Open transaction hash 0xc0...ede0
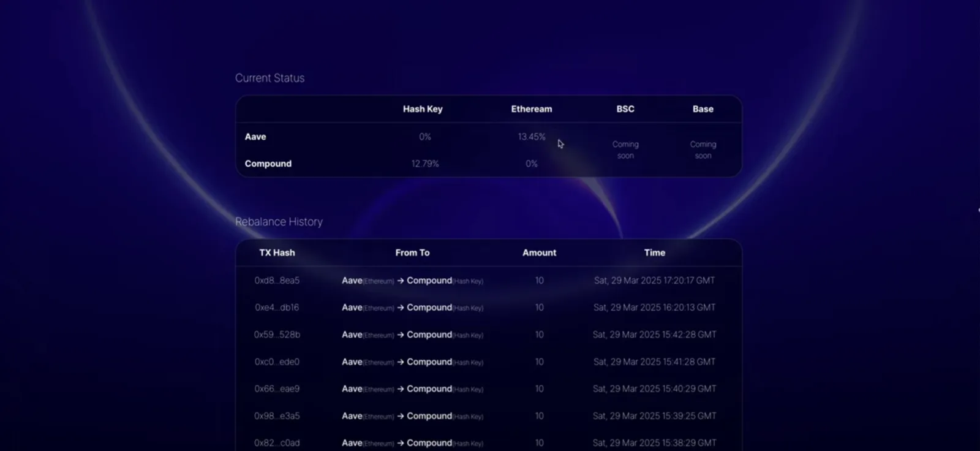This screenshot has height=451, width=980. (277, 362)
